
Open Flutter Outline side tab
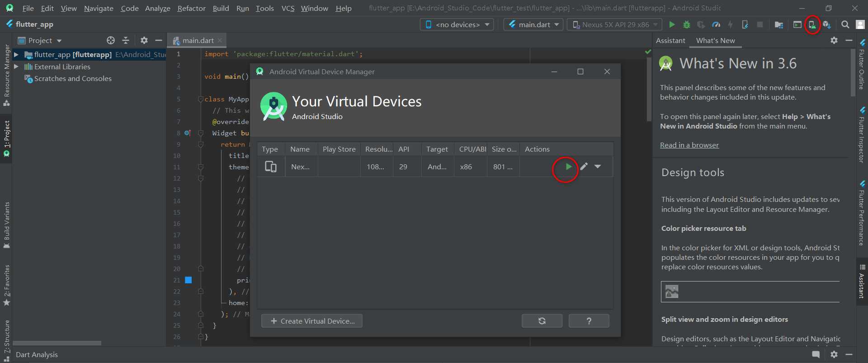click(x=862, y=64)
